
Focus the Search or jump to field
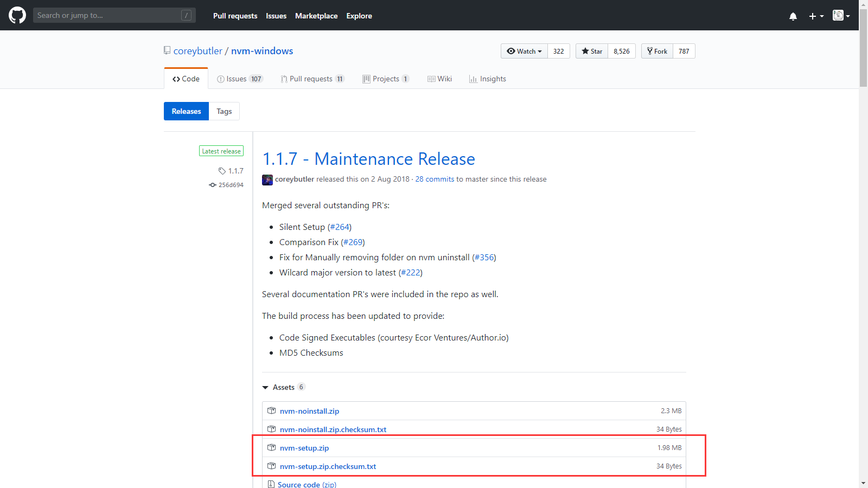pos(114,15)
